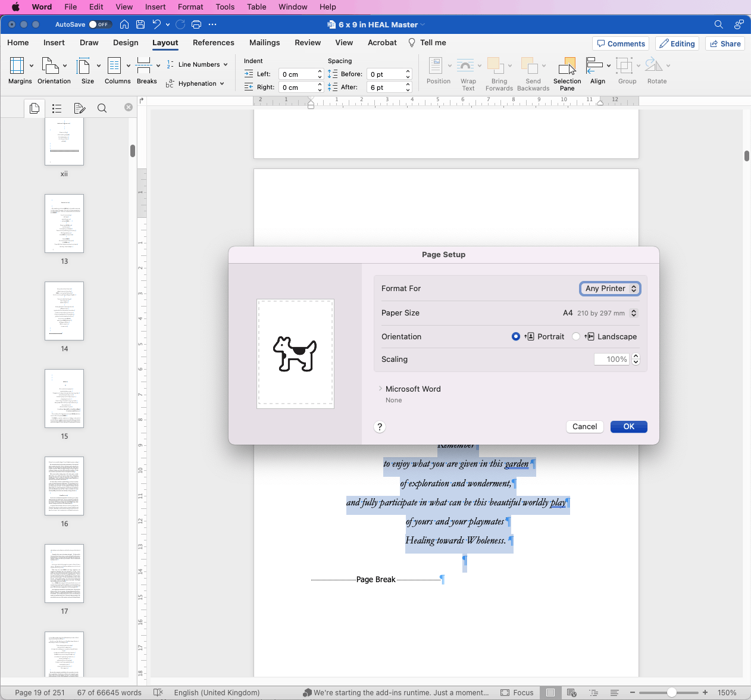Cancel the Page Setup dialog
Viewport: 751px width, 700px height.
coord(584,426)
